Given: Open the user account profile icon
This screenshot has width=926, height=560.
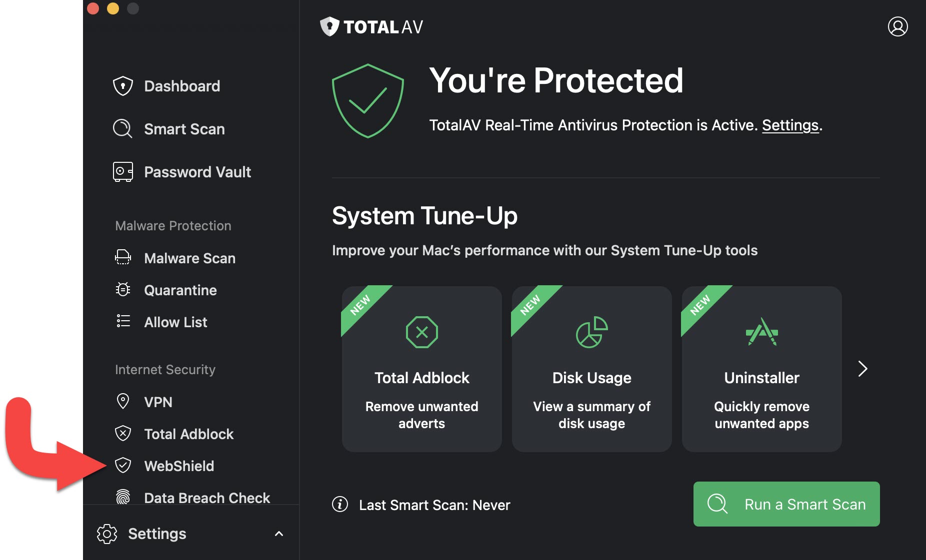Looking at the screenshot, I should pos(897,26).
